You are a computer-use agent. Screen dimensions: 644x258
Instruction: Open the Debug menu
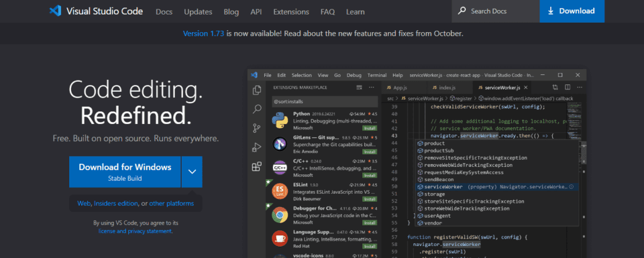coord(354,75)
